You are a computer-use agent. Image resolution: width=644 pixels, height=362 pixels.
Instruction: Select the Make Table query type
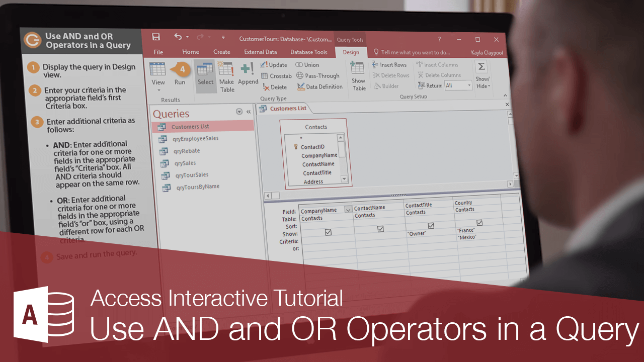226,75
